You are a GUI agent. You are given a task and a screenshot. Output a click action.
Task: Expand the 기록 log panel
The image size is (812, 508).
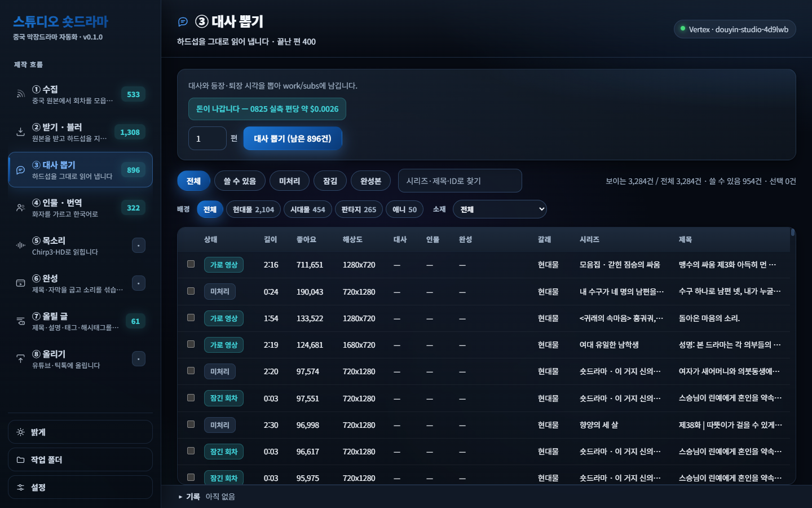(207, 497)
